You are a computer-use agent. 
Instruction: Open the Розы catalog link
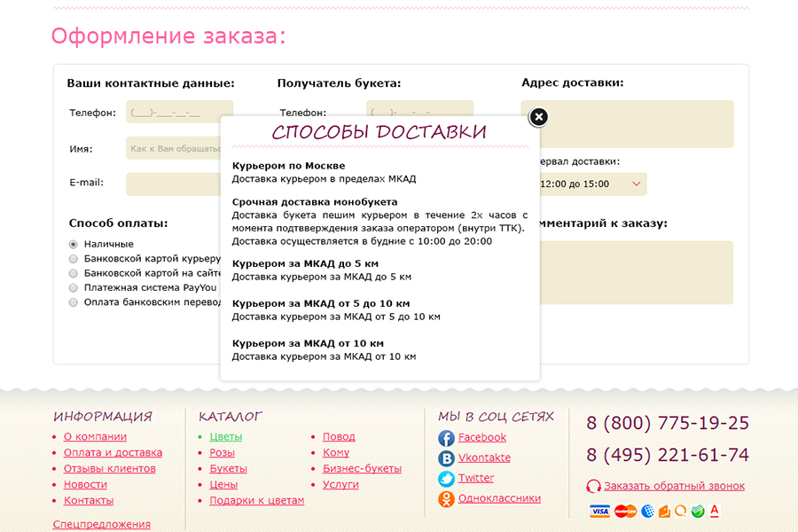point(222,452)
